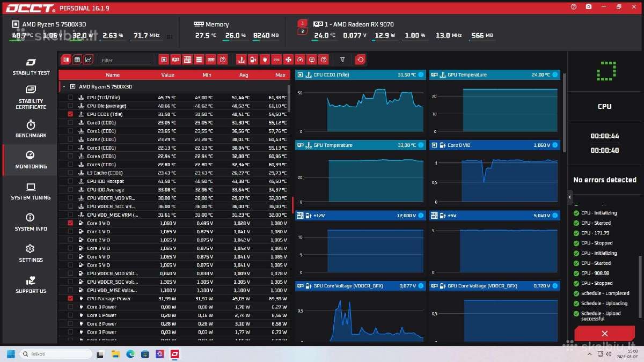Toggle the GPU sensor filter icon
Image resolution: width=644 pixels, height=362 pixels.
point(176,60)
